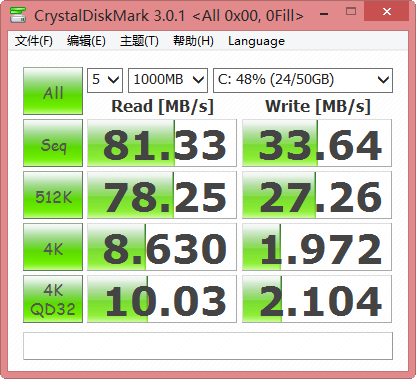Open the 编辑(E) menu
The width and height of the screenshot is (416, 379).
[86, 41]
